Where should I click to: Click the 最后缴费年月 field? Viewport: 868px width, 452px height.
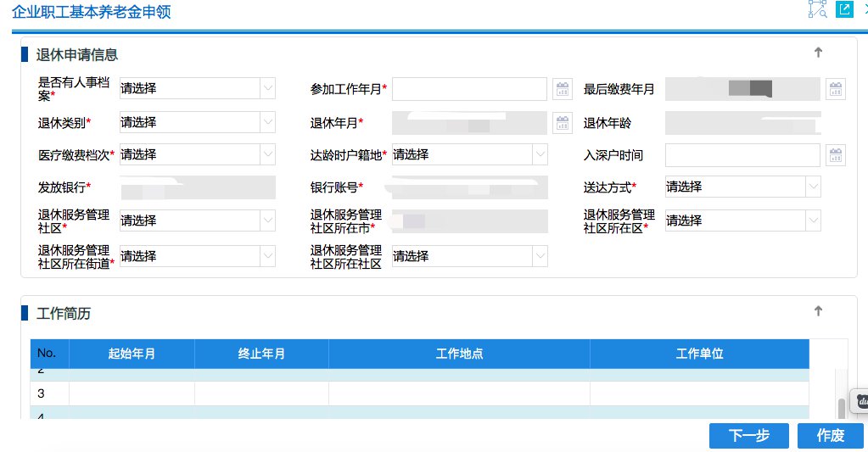pyautogui.click(x=742, y=89)
